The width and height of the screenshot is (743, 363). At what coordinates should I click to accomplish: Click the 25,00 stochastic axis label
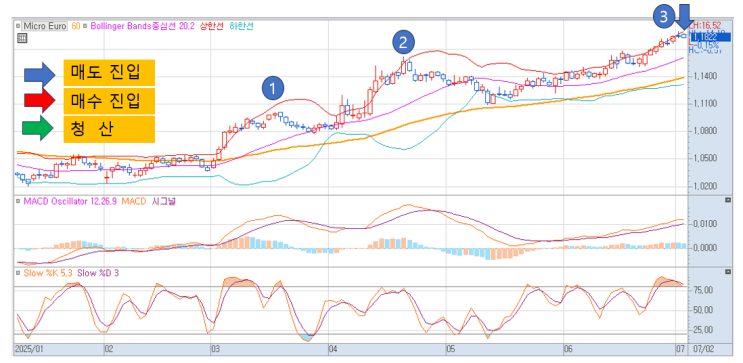[702, 330]
